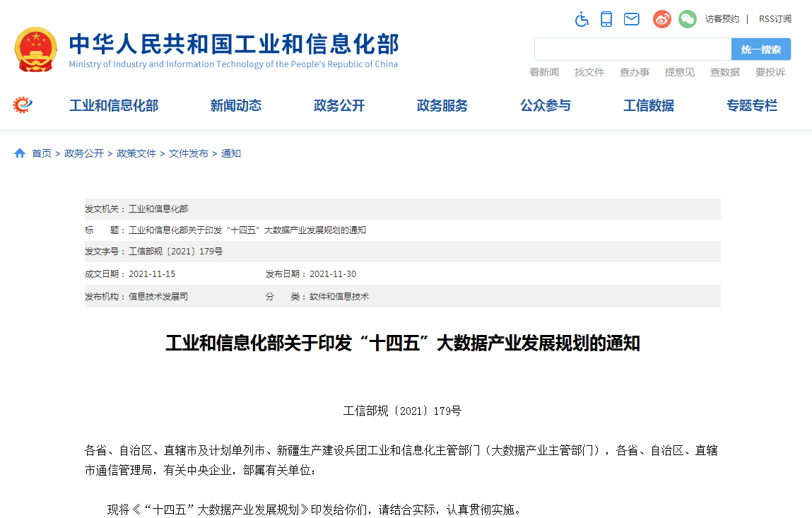
Task: Click the 统一搜索 button
Action: point(760,49)
